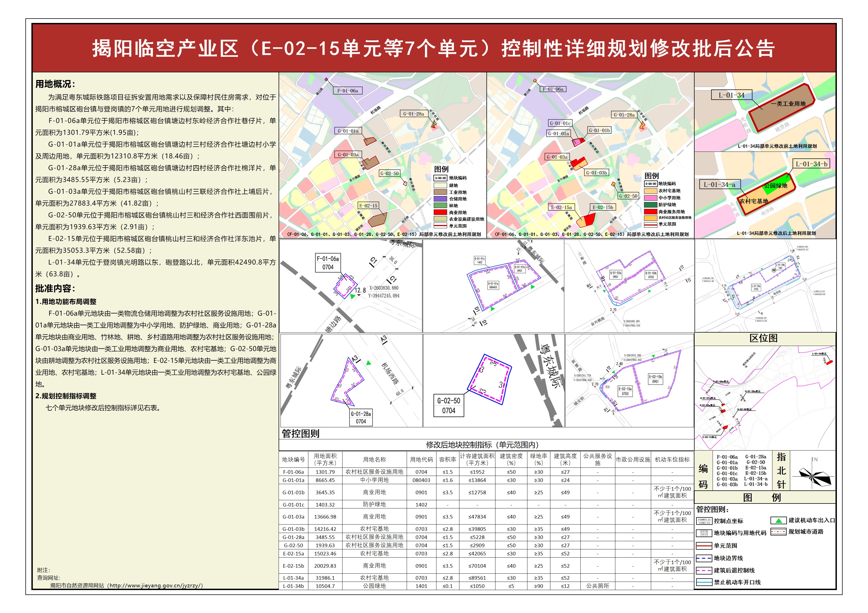Click the 商业用地 red legend swatch
The image size is (868, 613).
pyautogui.click(x=441, y=212)
